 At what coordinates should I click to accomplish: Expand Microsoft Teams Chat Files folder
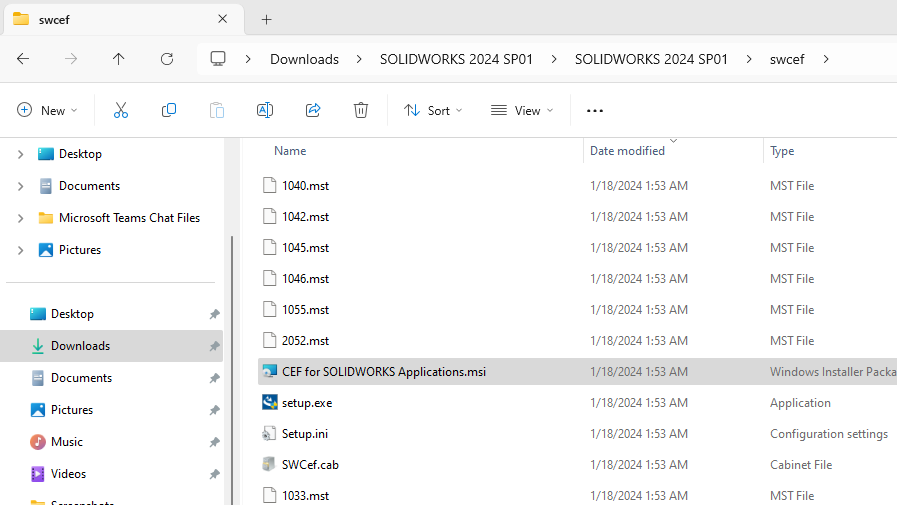point(21,218)
